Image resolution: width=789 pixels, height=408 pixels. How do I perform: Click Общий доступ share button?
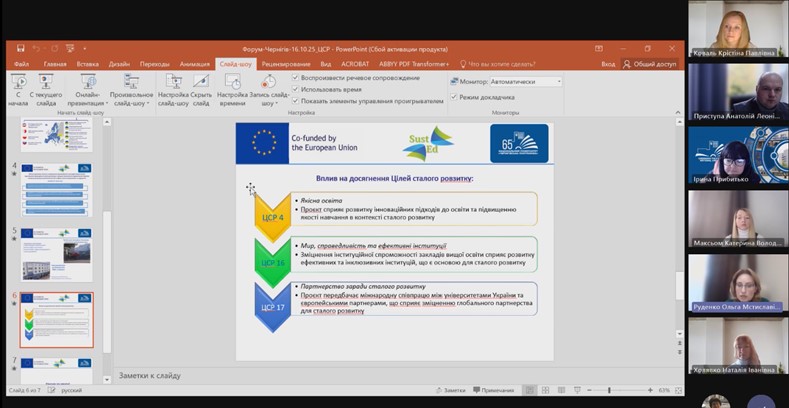(x=649, y=63)
